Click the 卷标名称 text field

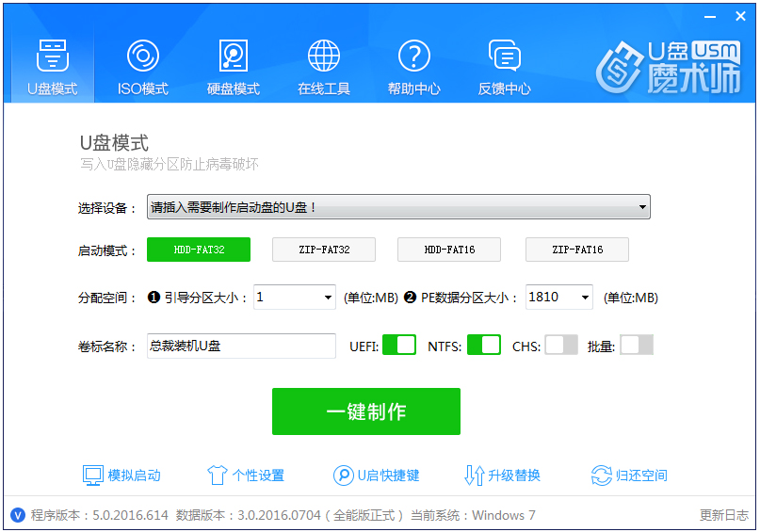[x=240, y=347]
